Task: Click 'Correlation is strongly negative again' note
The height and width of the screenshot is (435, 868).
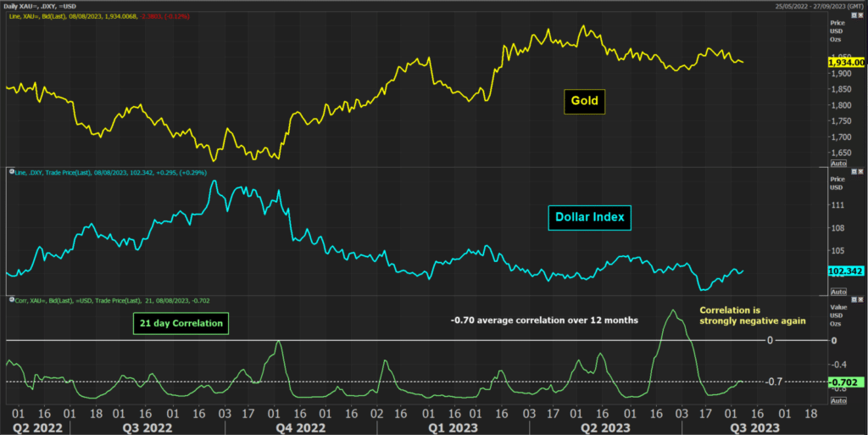Action: click(x=753, y=315)
